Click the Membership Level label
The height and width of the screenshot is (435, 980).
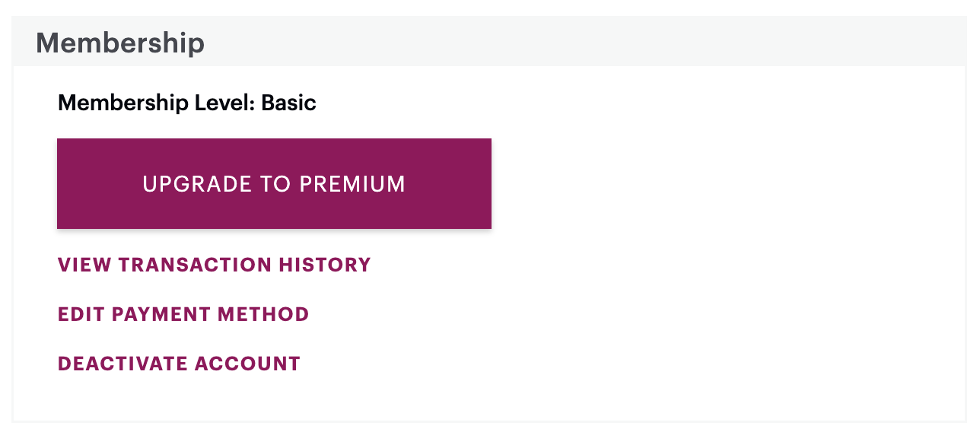(157, 103)
